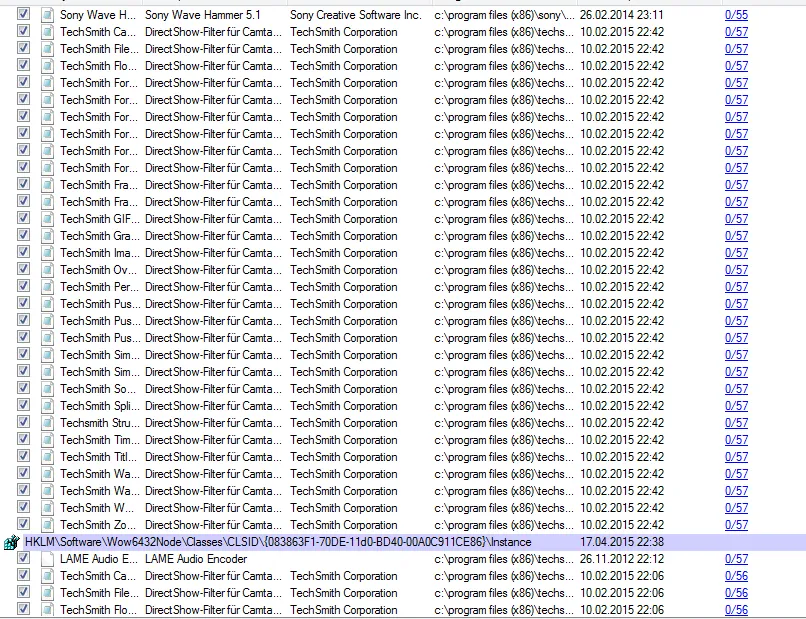Select the Sony Creative Software Inc. publisher cell

[355, 15]
